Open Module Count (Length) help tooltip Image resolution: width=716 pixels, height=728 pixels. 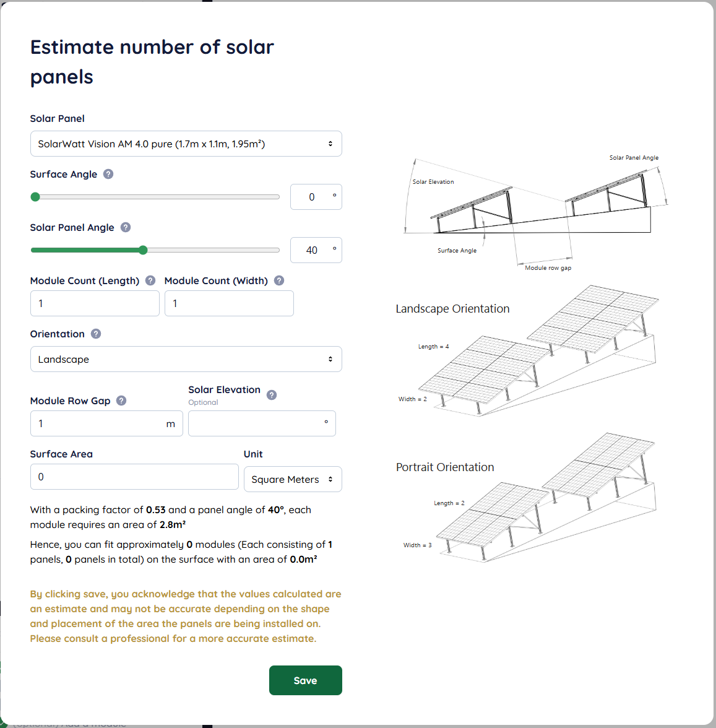150,280
